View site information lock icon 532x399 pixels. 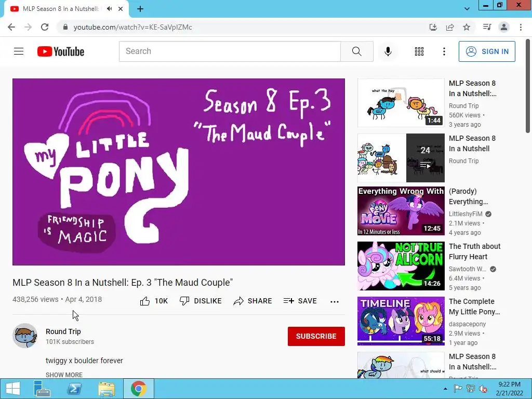(65, 27)
